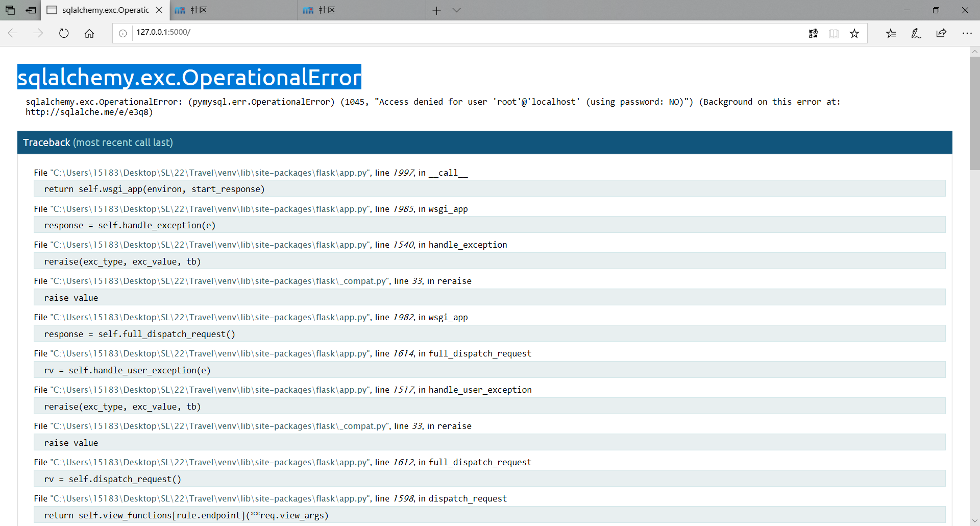This screenshot has height=526, width=980.
Task: Refresh the current page
Action: pyautogui.click(x=64, y=33)
